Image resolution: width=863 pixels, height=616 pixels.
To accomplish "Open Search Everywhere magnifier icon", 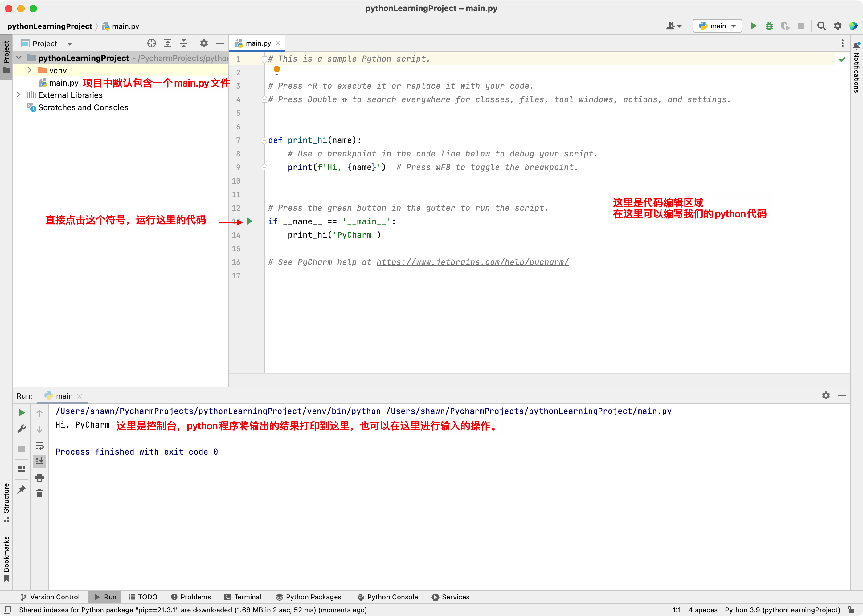I will [x=821, y=26].
